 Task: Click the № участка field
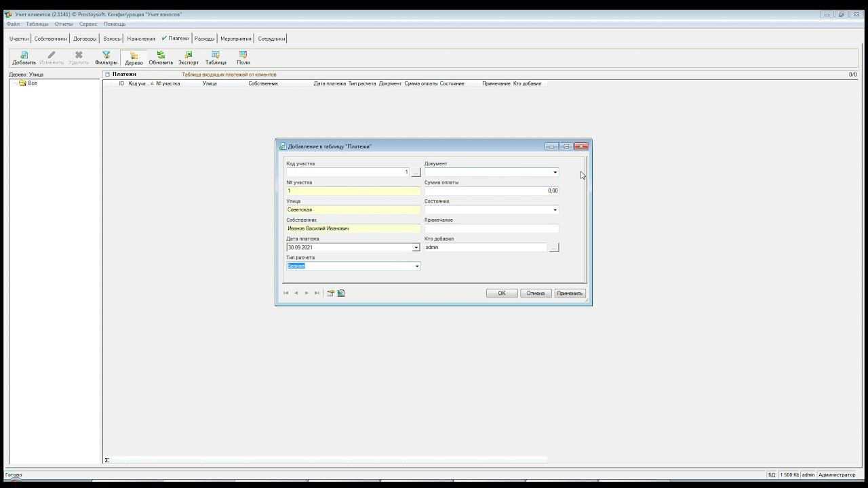[x=353, y=191]
